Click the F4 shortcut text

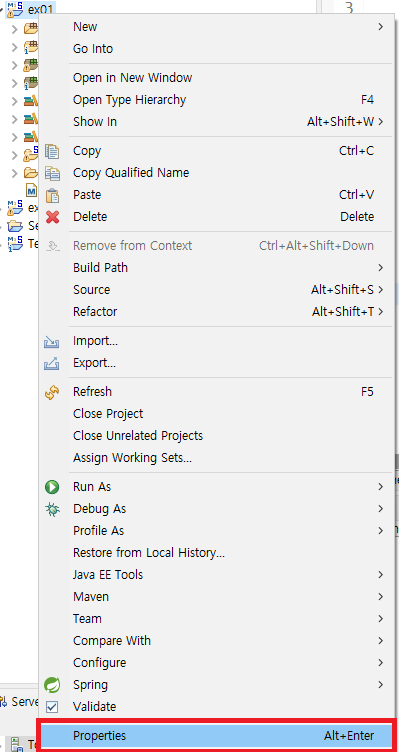tap(367, 100)
